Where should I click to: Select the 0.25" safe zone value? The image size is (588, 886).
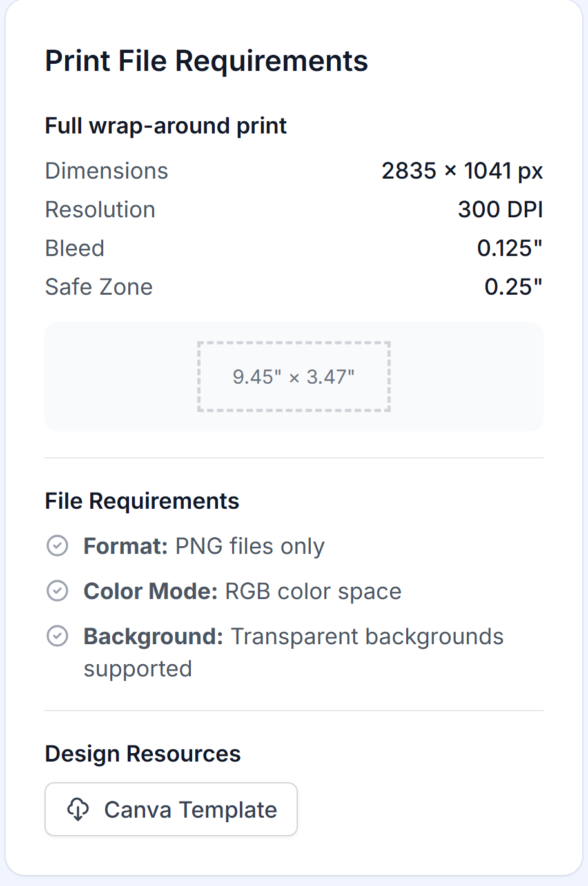[x=513, y=287]
